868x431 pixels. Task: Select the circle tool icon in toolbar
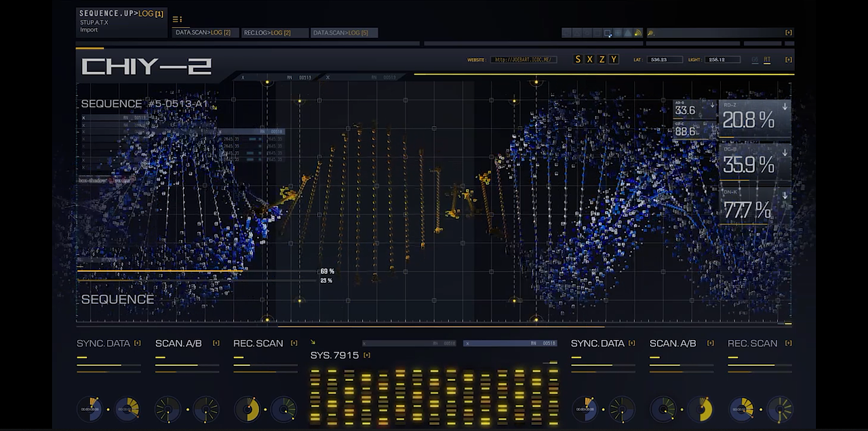(587, 33)
